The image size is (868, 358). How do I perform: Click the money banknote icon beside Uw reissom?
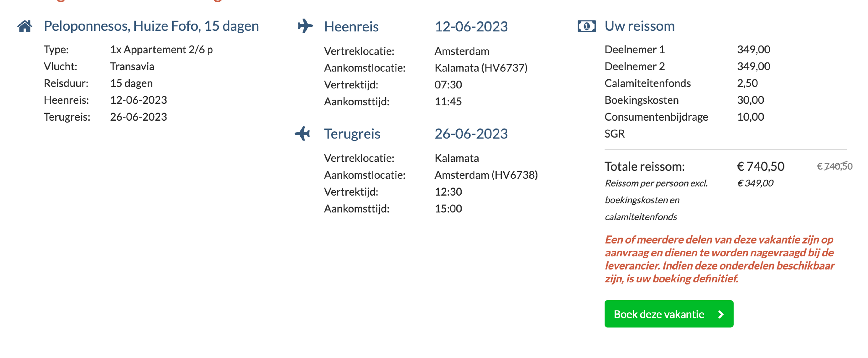(x=587, y=26)
